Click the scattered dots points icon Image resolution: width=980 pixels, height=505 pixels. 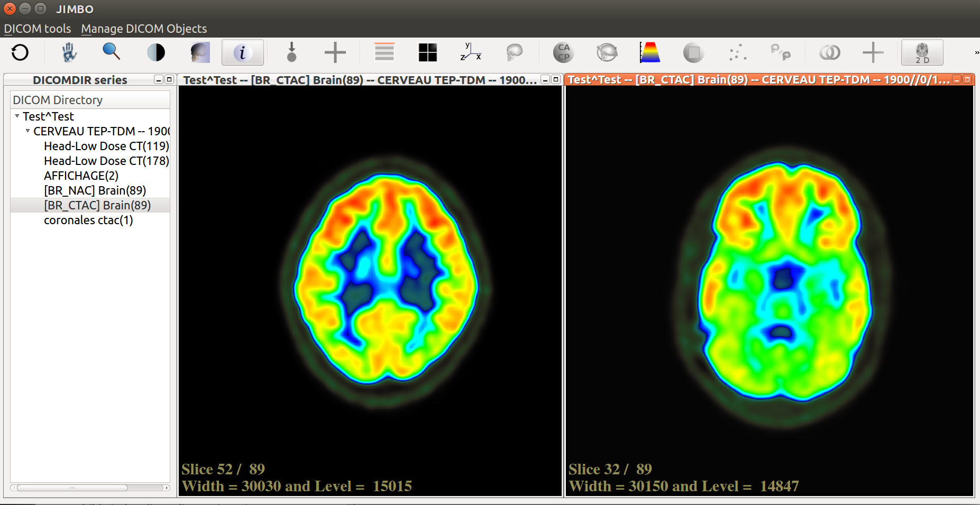[x=737, y=52]
